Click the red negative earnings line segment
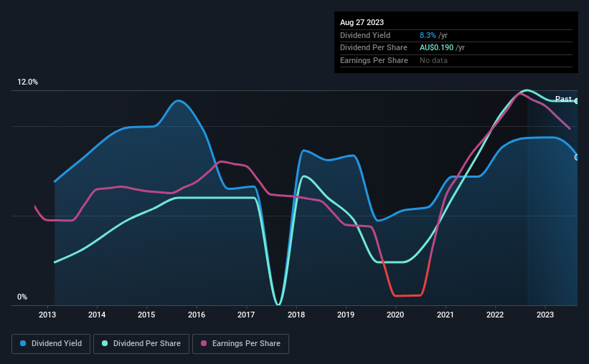The image size is (589, 364). click(x=407, y=295)
